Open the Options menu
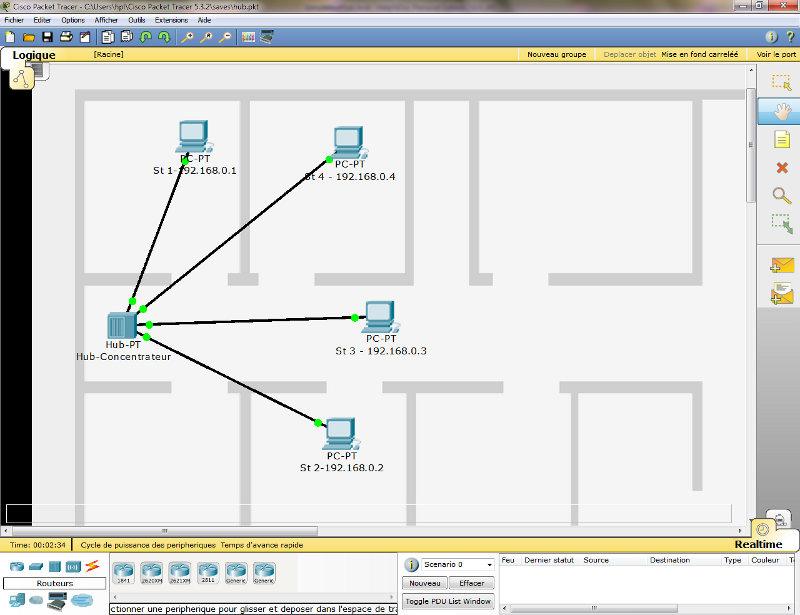Viewport: 800px width, 615px height. click(x=73, y=20)
